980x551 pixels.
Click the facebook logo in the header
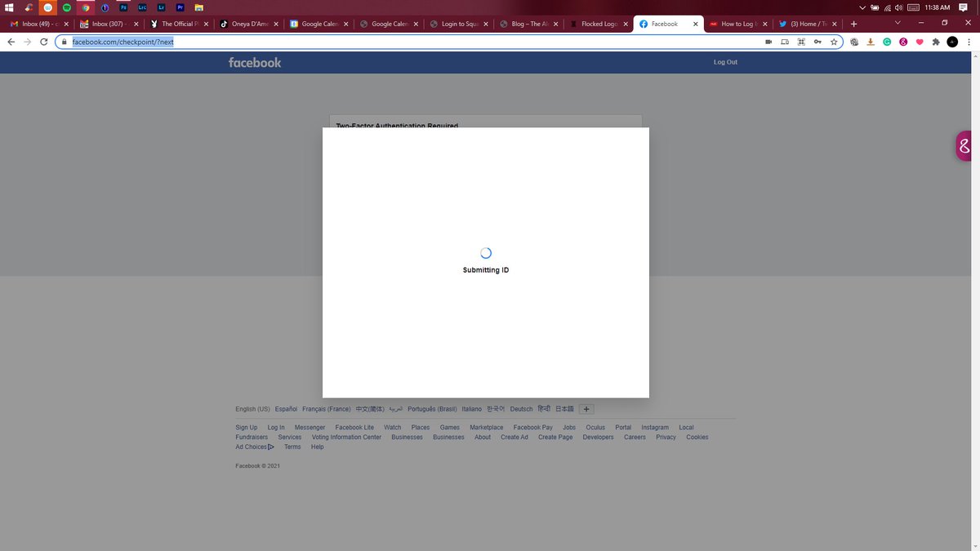tap(255, 62)
